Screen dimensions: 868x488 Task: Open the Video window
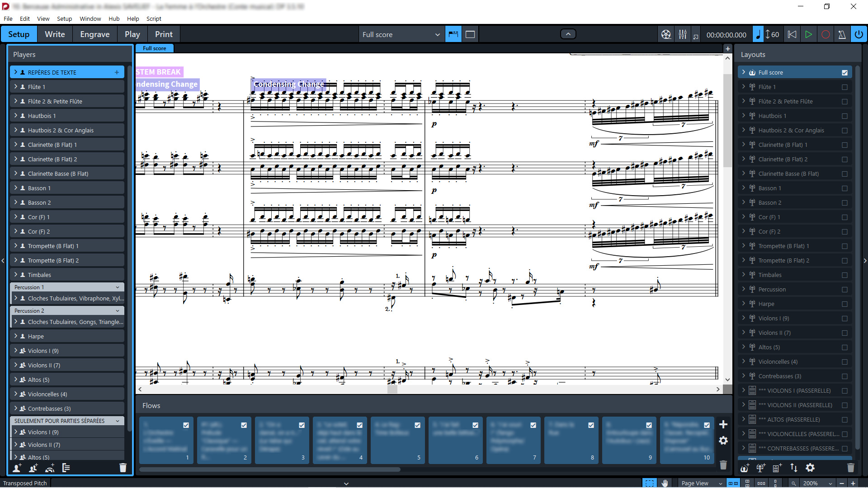coord(666,34)
